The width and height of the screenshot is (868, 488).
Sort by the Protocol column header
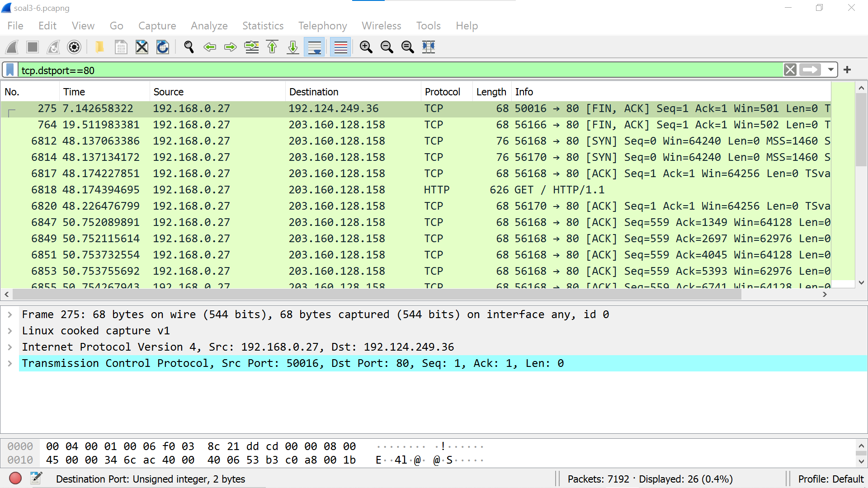(x=442, y=92)
